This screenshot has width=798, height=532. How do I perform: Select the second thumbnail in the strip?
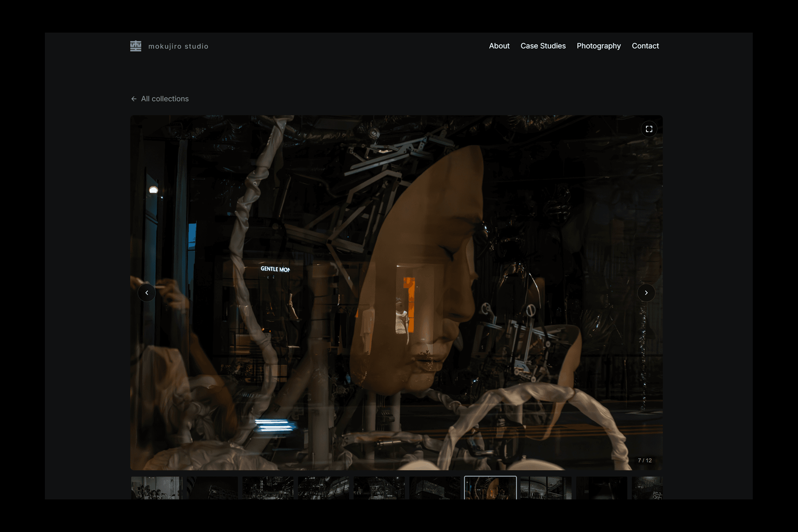[x=212, y=488]
